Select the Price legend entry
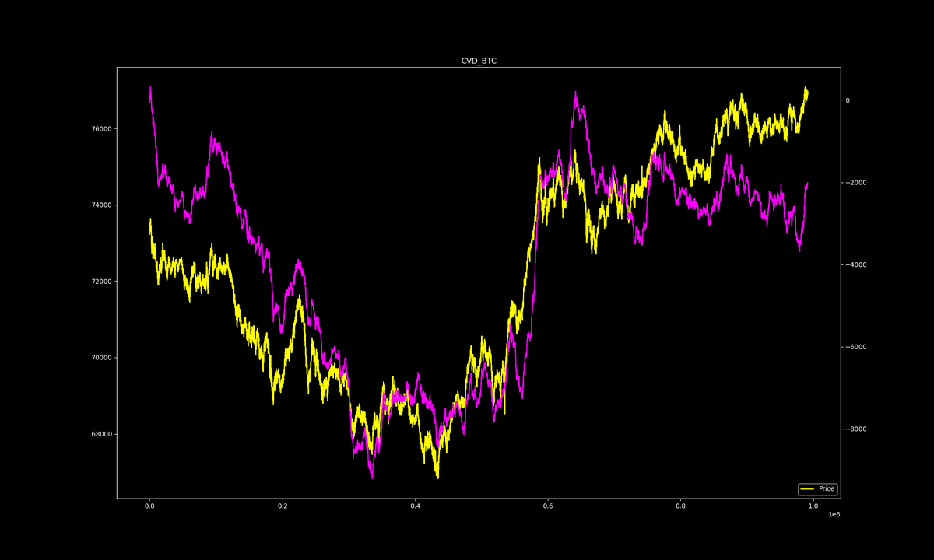The image size is (934, 560). pos(825,488)
